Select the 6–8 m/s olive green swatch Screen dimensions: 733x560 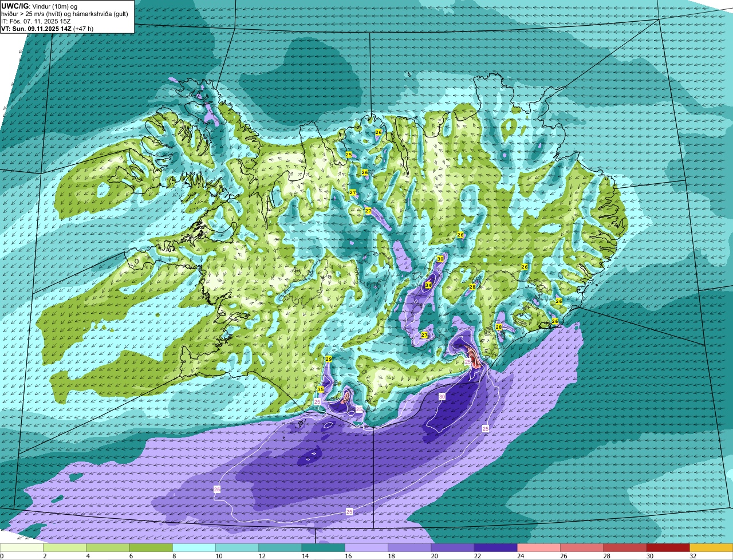click(x=151, y=548)
